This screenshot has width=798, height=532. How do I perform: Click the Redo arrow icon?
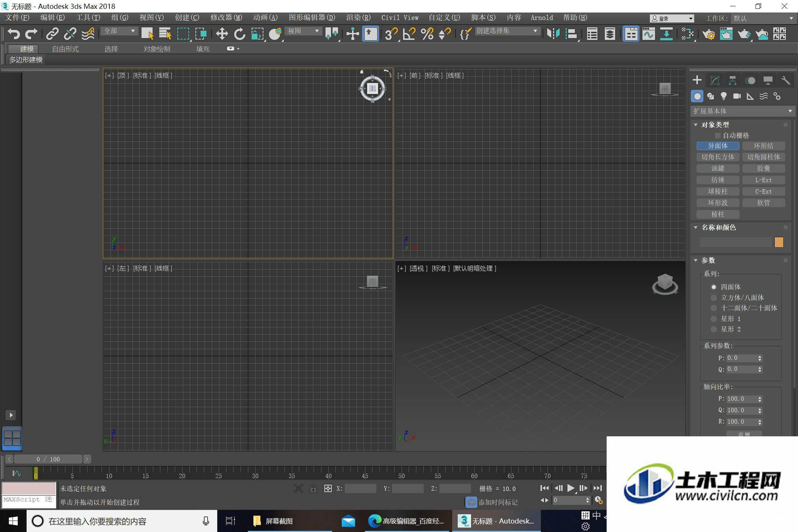pyautogui.click(x=31, y=34)
